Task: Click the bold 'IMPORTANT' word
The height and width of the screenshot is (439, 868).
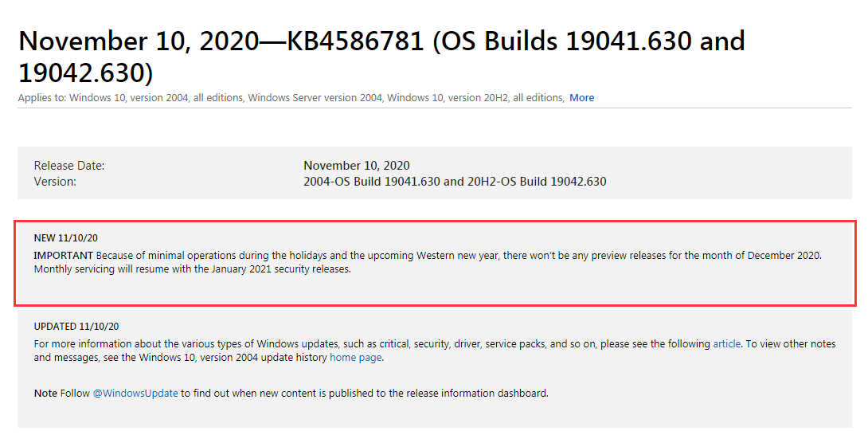Action: (64, 256)
